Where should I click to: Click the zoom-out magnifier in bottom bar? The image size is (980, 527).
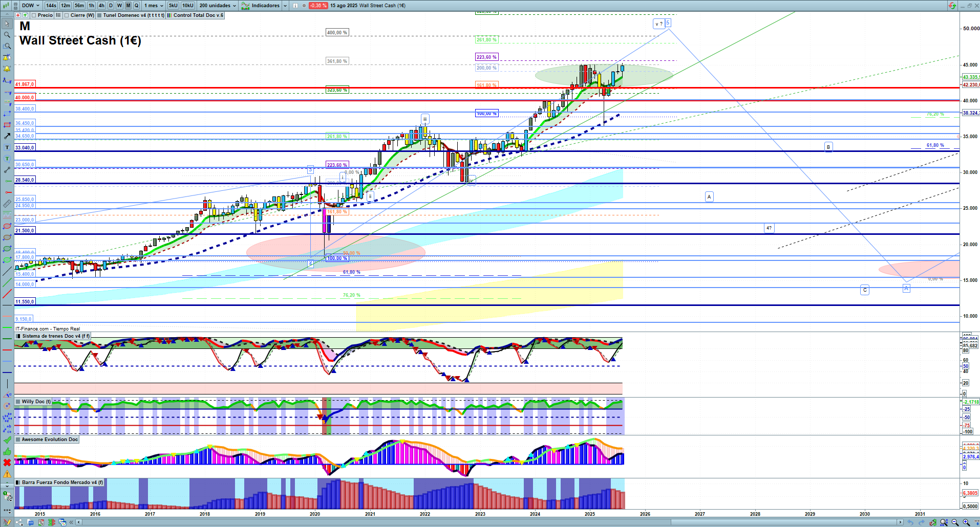click(x=955, y=522)
